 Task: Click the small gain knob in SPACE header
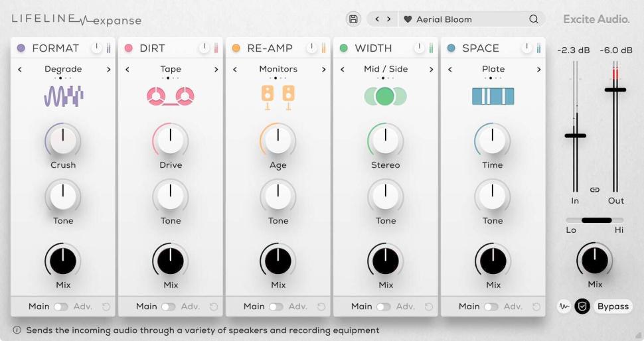click(526, 48)
